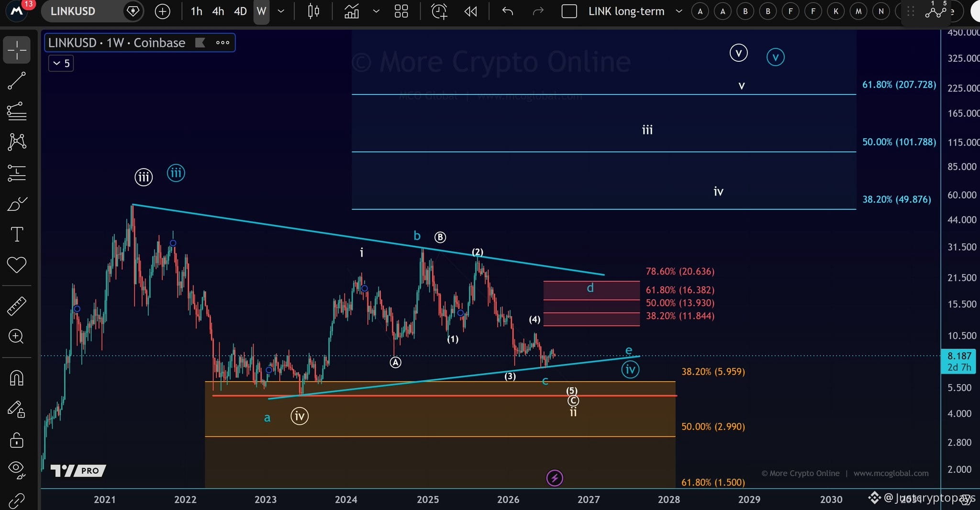Image resolution: width=980 pixels, height=510 pixels.
Task: Lock all drawing tools
Action: (17, 440)
